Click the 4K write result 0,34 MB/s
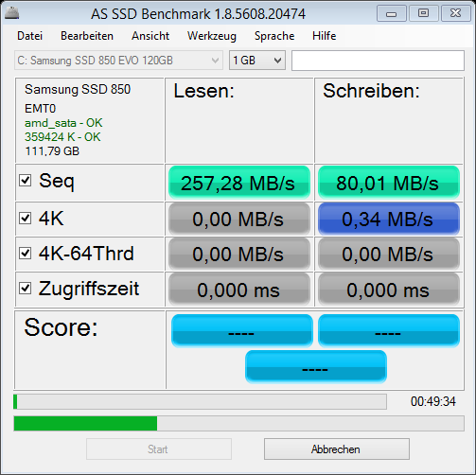This screenshot has width=476, height=475. coord(389,220)
